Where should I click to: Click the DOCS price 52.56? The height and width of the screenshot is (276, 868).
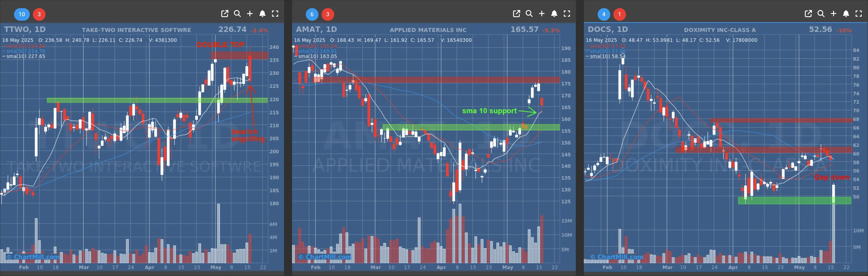[x=821, y=29]
